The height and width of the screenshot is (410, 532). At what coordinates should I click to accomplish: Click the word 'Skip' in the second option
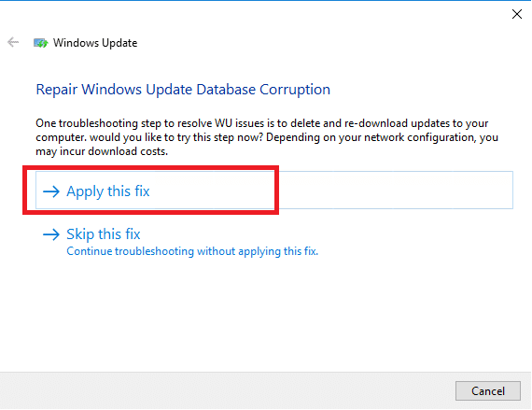tap(80, 234)
